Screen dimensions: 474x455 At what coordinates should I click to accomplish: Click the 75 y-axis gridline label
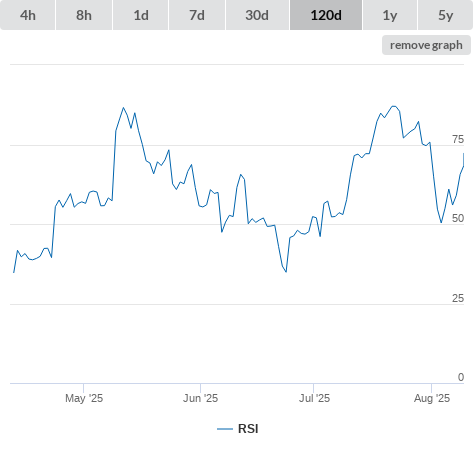click(458, 139)
